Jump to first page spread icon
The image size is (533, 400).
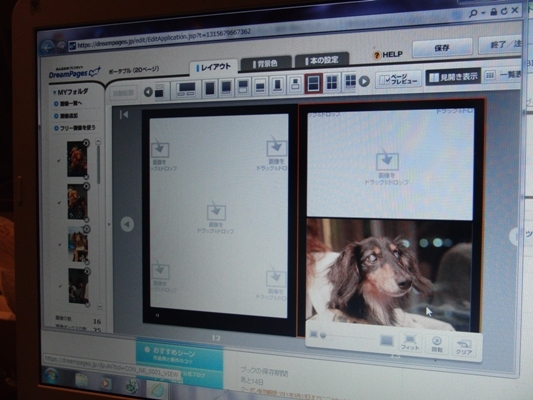point(124,115)
